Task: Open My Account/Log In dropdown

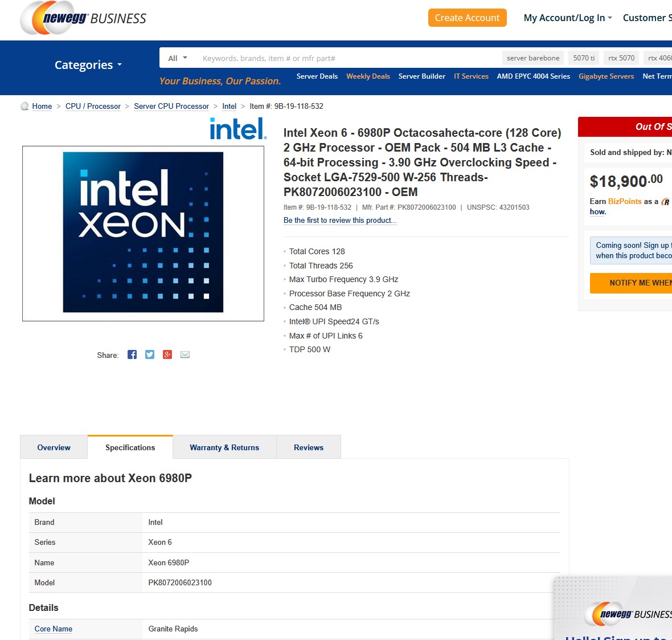Action: point(567,18)
